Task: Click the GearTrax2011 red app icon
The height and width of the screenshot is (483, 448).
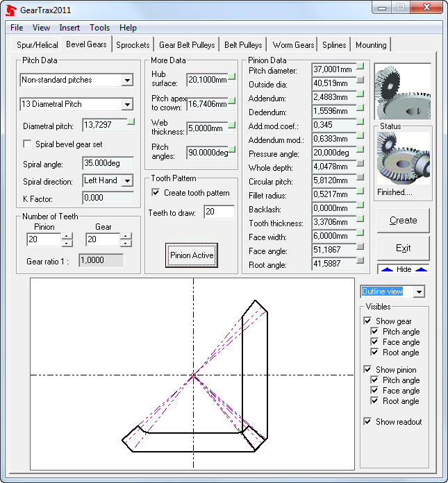Action: 11,10
